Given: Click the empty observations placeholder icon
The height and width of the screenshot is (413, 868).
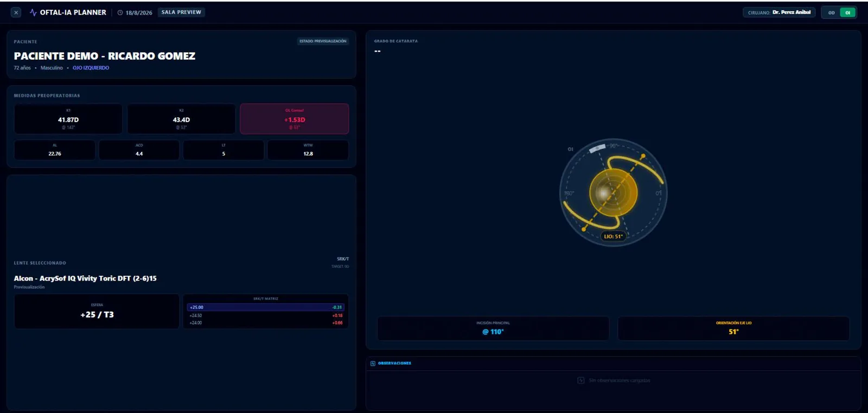Looking at the screenshot, I should tap(580, 380).
